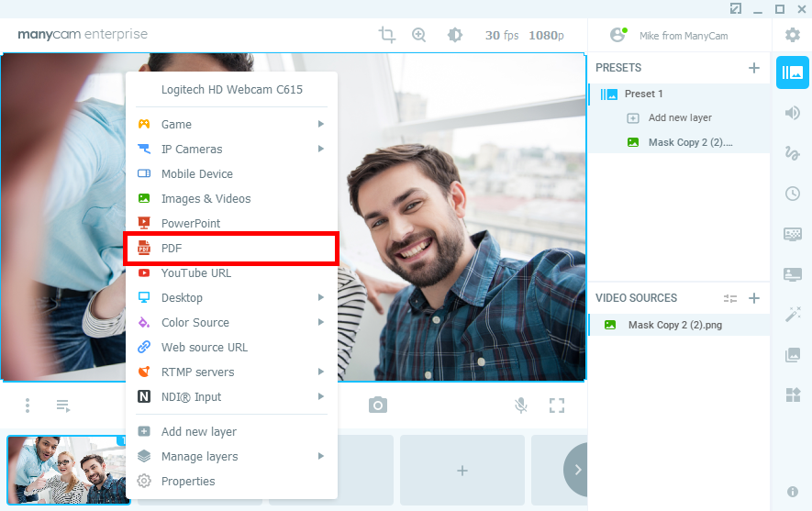Viewport: 812px width, 511px height.
Task: Open the image gallery sidebar icon
Action: pos(793,355)
